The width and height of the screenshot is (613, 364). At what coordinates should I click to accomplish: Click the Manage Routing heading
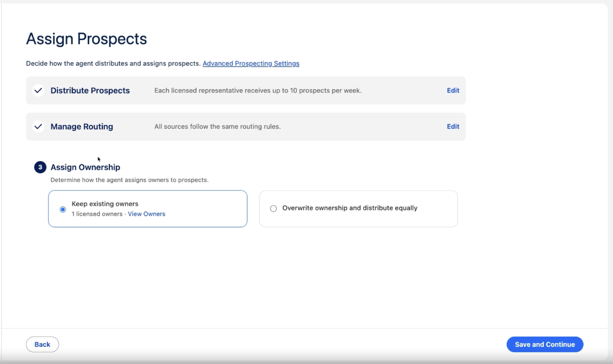[x=82, y=127]
